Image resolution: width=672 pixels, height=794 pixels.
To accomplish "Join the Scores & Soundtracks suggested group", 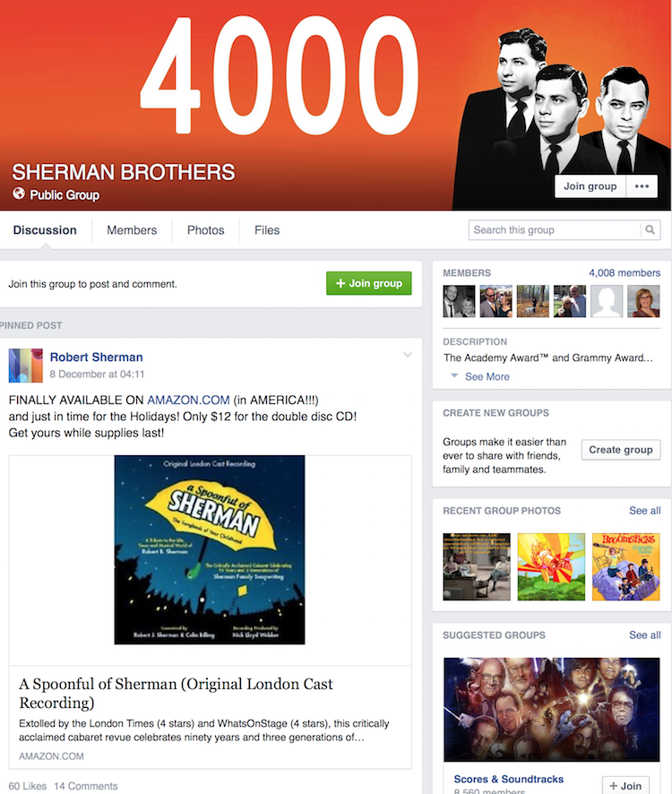I will (626, 785).
